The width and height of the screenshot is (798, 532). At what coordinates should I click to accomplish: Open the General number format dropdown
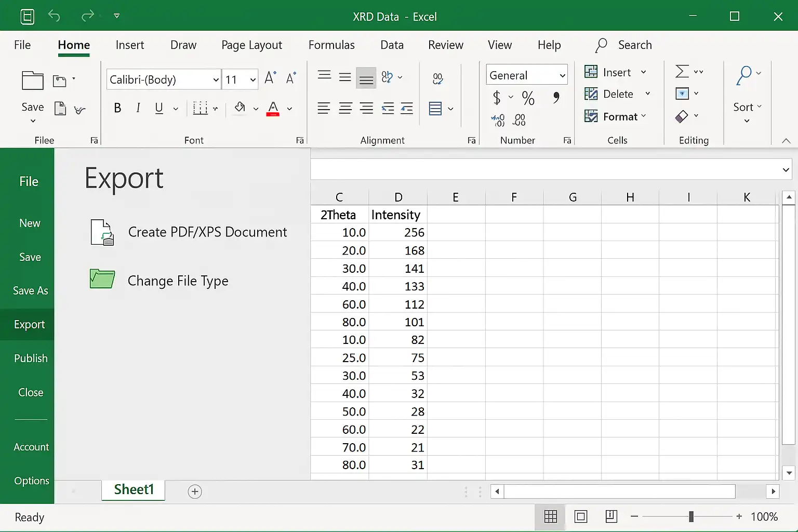[562, 76]
